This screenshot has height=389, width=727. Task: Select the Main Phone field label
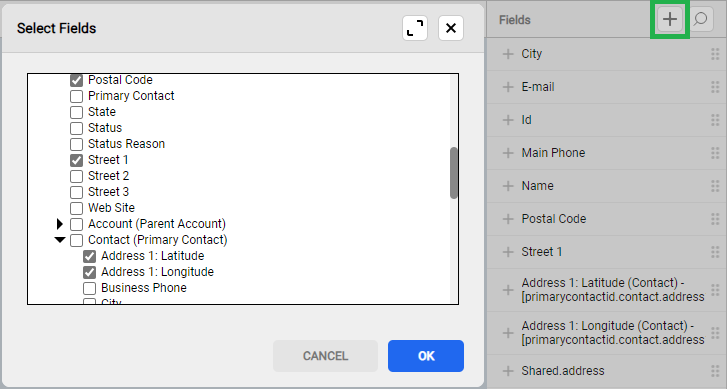click(553, 153)
